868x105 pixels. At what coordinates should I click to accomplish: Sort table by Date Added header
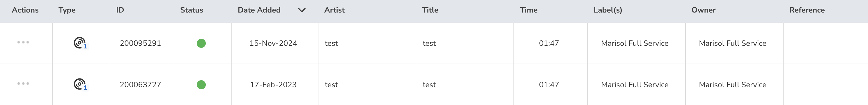pyautogui.click(x=259, y=10)
